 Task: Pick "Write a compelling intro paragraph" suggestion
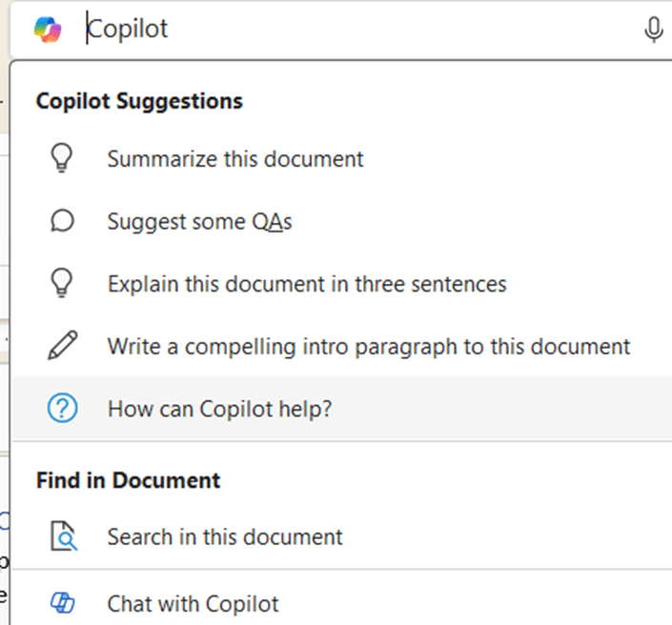[369, 346]
